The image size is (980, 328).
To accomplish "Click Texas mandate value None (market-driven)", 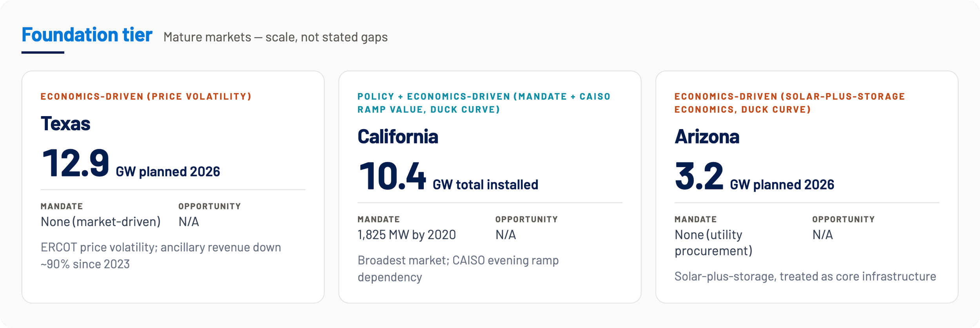I will tap(101, 222).
